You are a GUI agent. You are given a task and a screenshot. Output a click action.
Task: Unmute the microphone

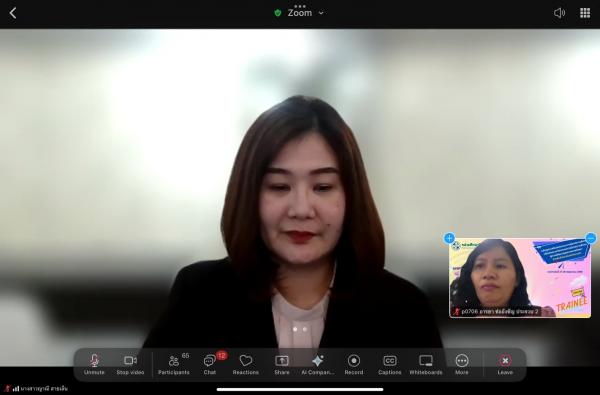coord(94,364)
